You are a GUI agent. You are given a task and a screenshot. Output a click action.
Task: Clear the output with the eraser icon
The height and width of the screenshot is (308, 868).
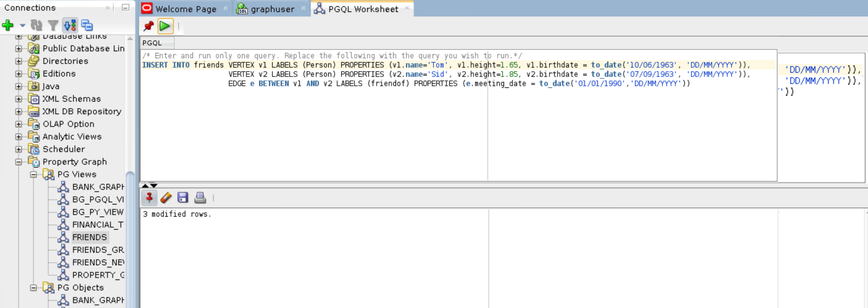[166, 198]
